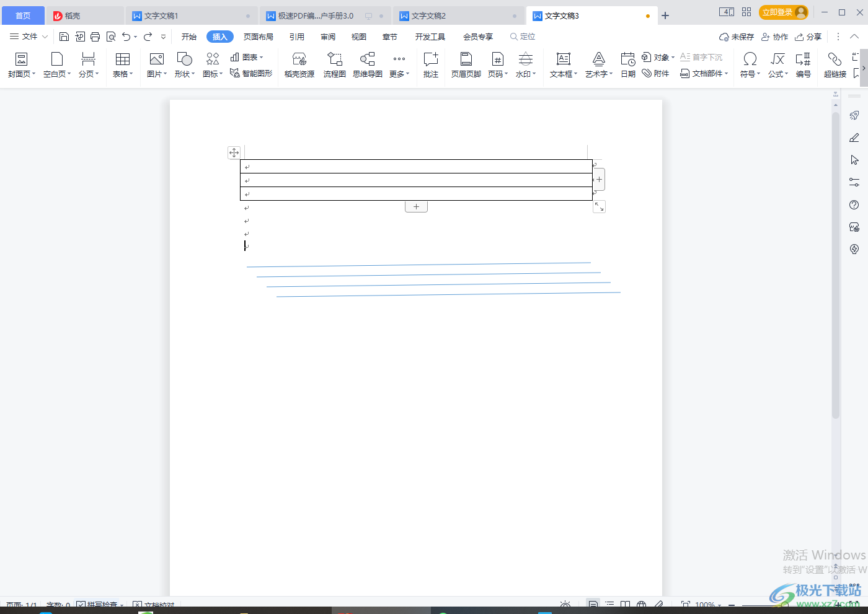Click the 未保存 unsaved cloud status
The height and width of the screenshot is (614, 868).
[737, 37]
